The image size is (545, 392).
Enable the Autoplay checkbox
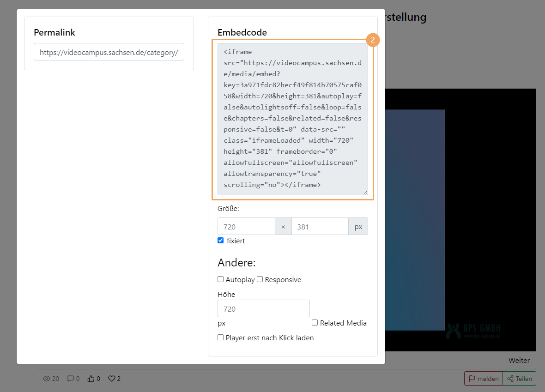pos(220,279)
